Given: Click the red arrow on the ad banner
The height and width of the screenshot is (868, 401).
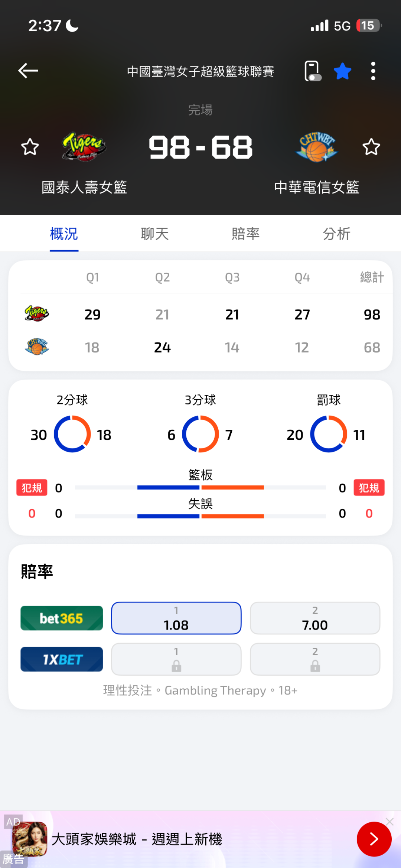Looking at the screenshot, I should coord(374,839).
